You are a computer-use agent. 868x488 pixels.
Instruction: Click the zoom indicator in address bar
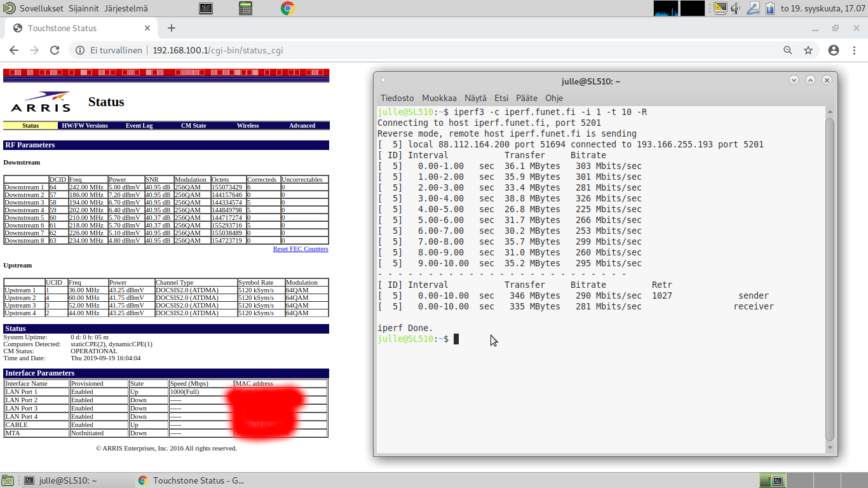coord(788,50)
